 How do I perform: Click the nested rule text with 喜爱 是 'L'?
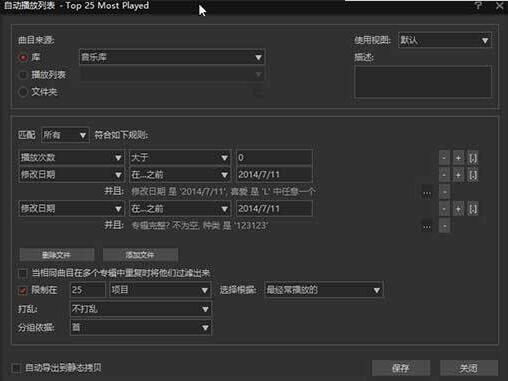pos(223,192)
